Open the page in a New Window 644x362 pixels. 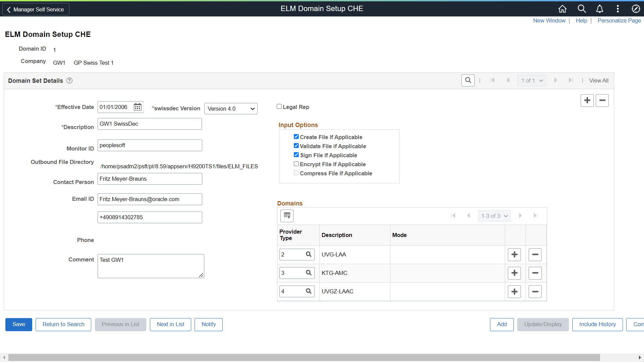[x=549, y=20]
